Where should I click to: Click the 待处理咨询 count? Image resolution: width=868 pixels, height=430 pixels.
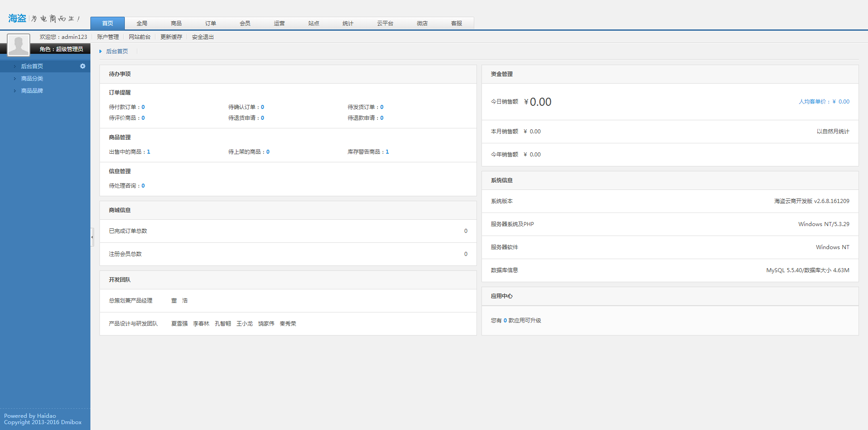tap(143, 186)
